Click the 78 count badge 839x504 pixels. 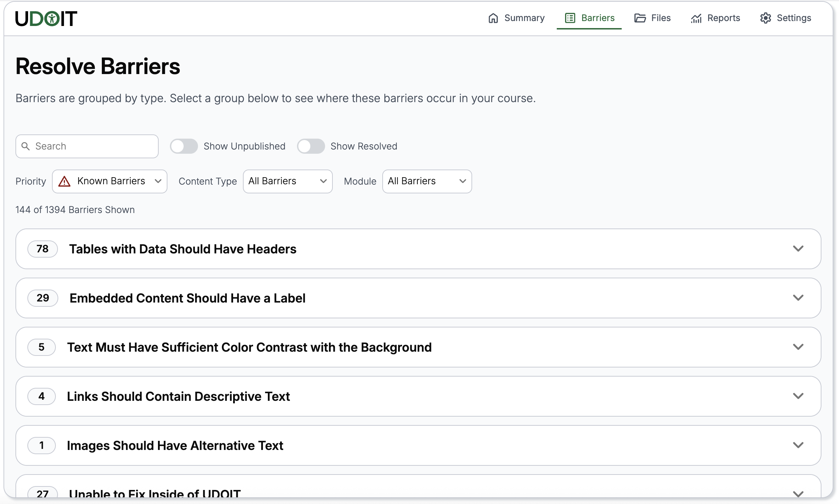[x=42, y=249]
